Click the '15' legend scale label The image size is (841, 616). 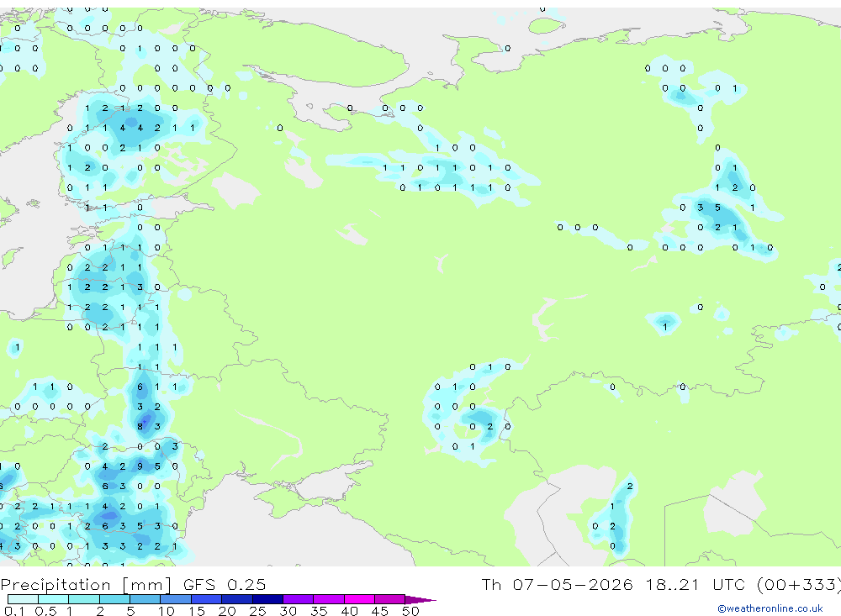(196, 611)
